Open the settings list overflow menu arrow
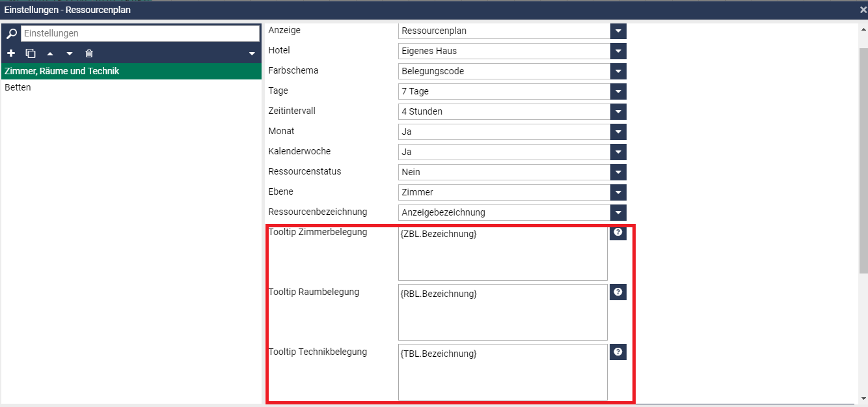868x407 pixels. (252, 53)
